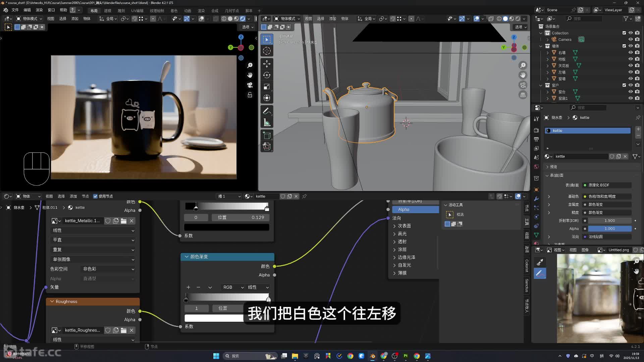Screen dimensions: 644x362
Task: Open the 色彩空间 非色彩 dropdown
Action: coord(108,269)
